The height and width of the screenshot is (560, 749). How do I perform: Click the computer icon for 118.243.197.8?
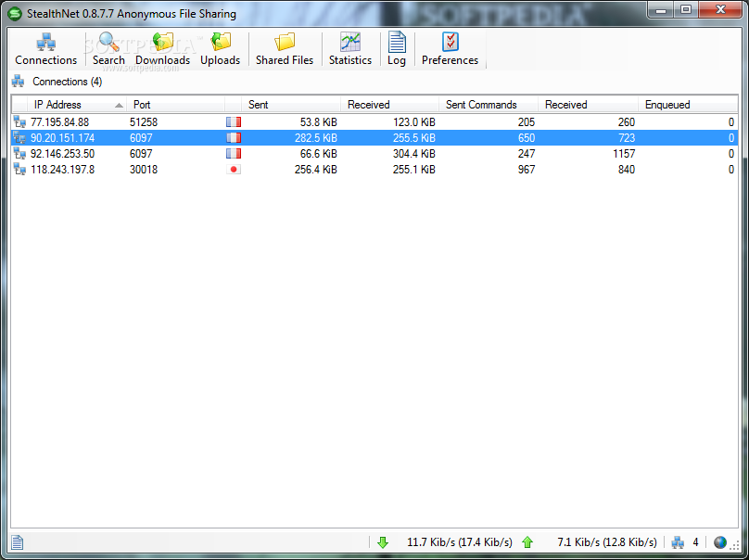[19, 169]
